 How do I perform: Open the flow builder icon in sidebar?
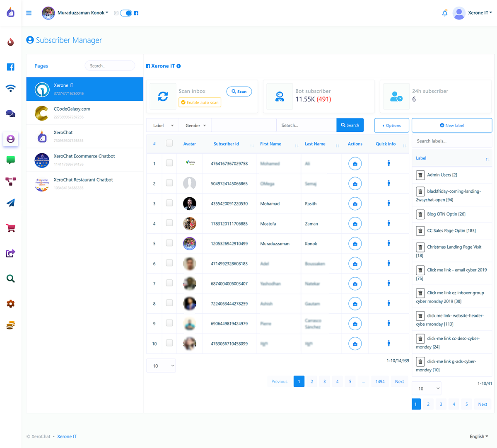pos(11,181)
